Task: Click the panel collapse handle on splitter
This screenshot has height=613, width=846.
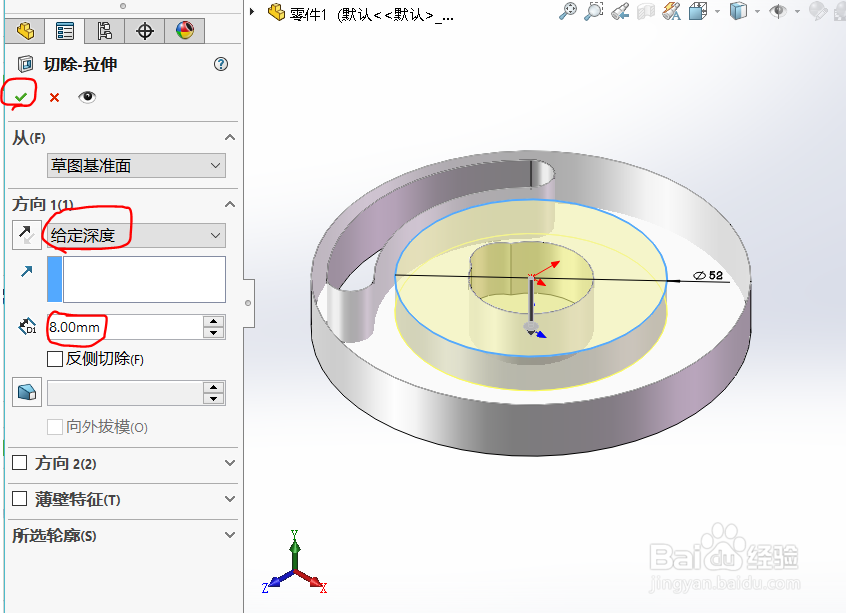Action: [248, 303]
